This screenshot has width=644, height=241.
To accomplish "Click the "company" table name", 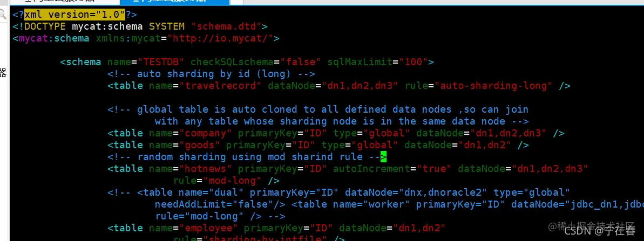I will click(205, 134).
